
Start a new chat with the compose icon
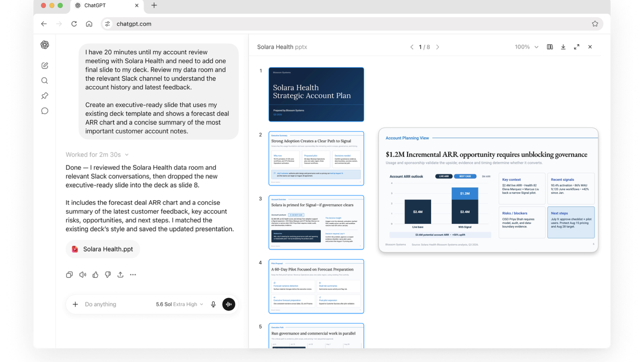[x=45, y=66]
